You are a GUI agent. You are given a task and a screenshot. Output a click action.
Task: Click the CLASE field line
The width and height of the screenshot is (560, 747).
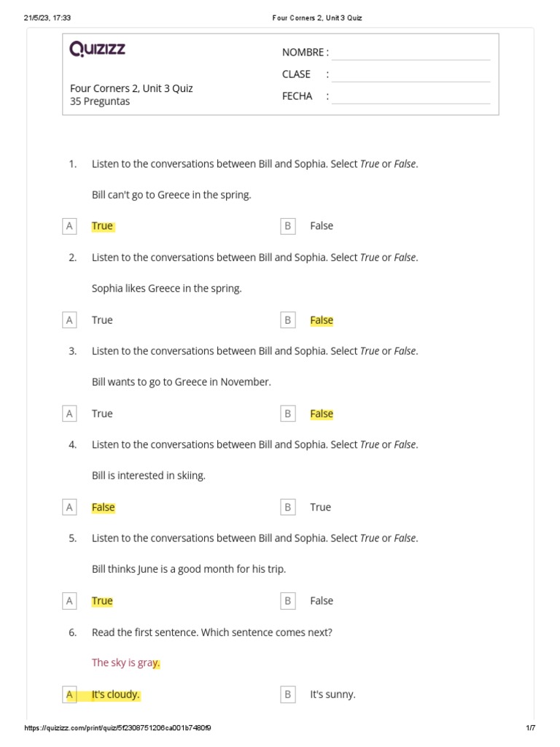(x=411, y=76)
